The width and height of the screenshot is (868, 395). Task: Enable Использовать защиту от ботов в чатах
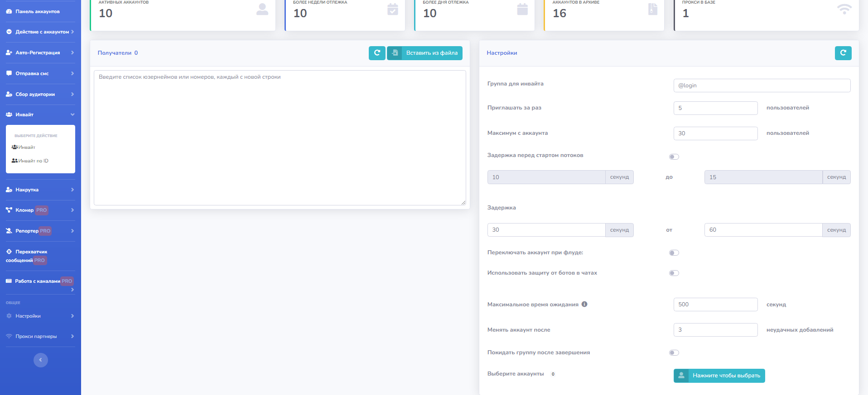(674, 273)
